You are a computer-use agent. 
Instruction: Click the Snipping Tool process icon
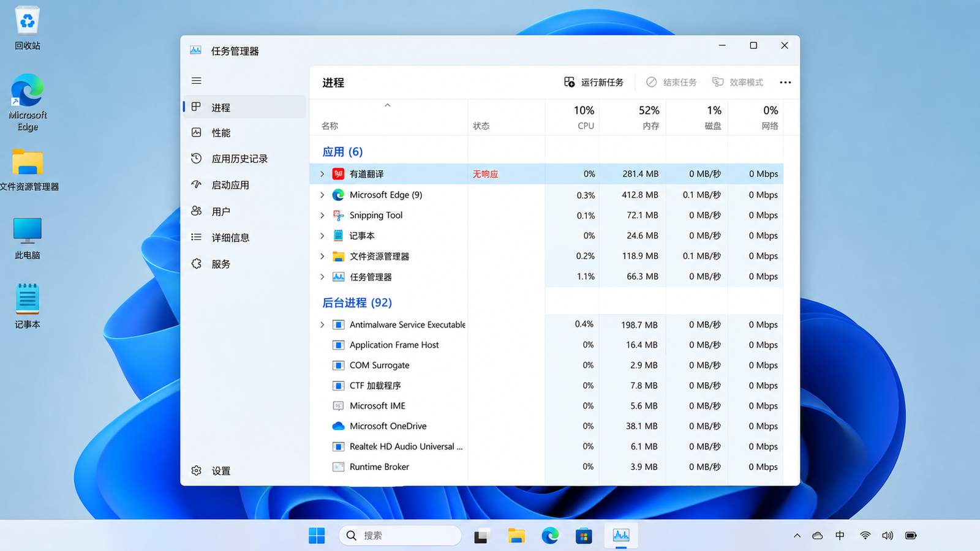click(338, 215)
